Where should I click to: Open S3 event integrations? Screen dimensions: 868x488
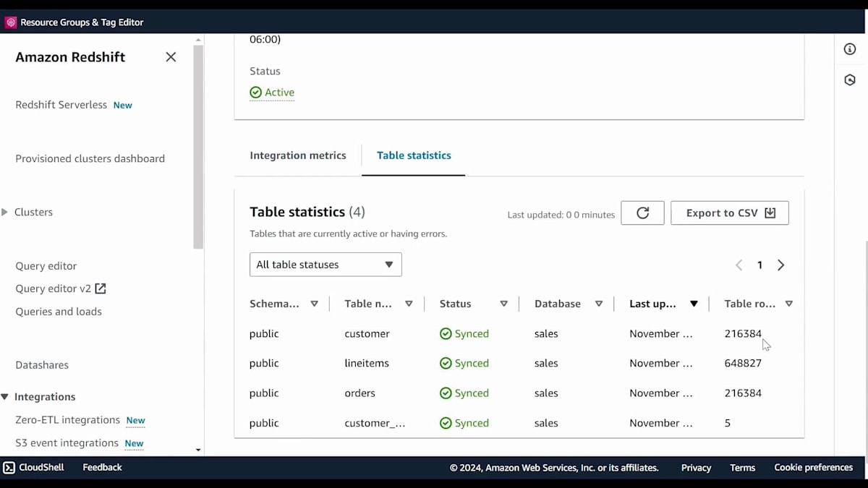[x=67, y=443]
